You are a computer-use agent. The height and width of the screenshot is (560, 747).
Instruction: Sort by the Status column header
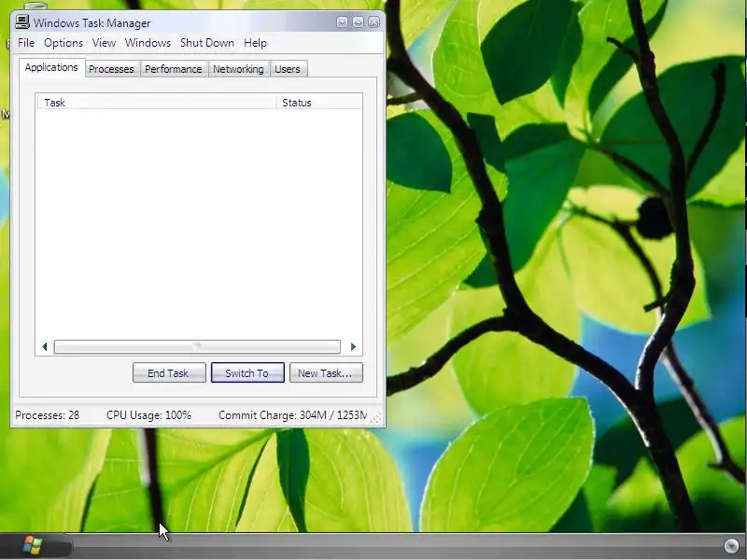point(319,103)
